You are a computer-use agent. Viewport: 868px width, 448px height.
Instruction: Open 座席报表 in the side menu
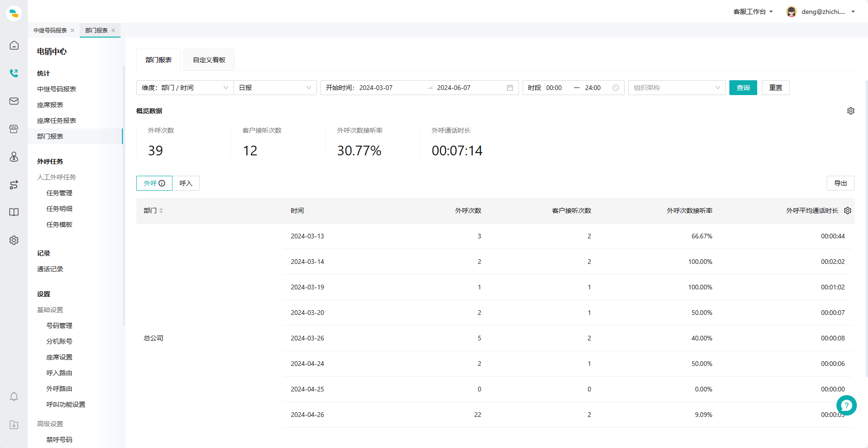[50, 105]
